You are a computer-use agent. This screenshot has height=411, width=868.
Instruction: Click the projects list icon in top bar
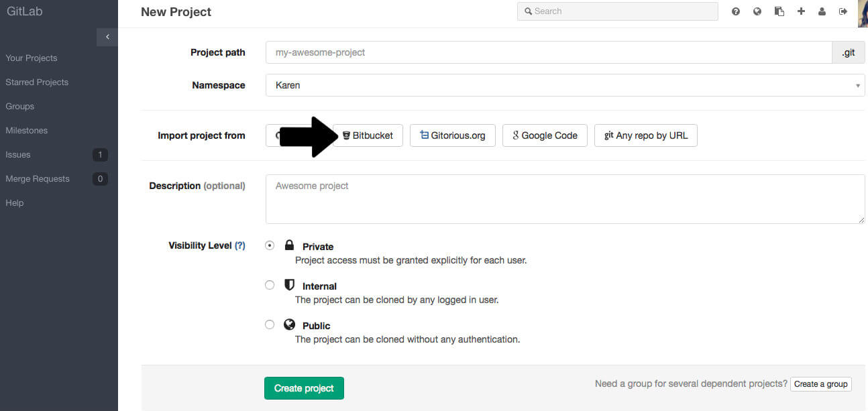pos(779,11)
